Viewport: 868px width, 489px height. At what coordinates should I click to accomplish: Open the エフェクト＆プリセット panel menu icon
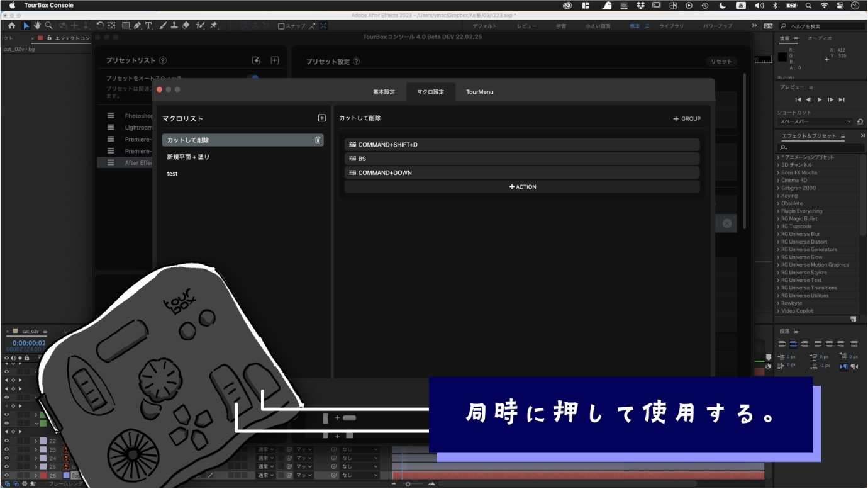pyautogui.click(x=844, y=136)
